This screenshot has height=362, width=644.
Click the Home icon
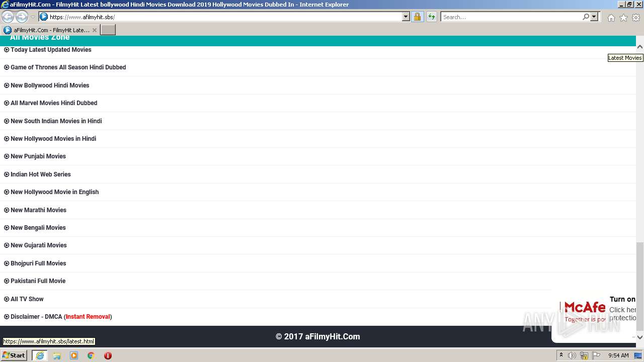click(x=611, y=18)
